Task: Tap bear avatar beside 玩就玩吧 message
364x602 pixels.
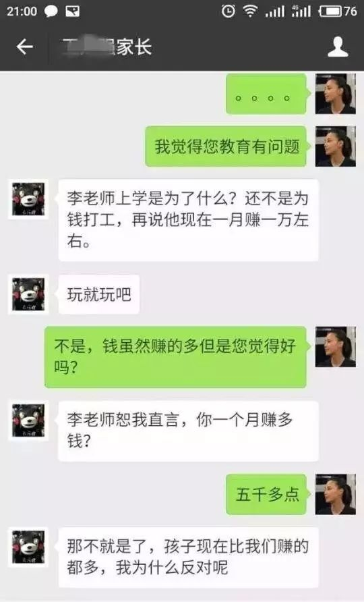Action: pyautogui.click(x=28, y=294)
